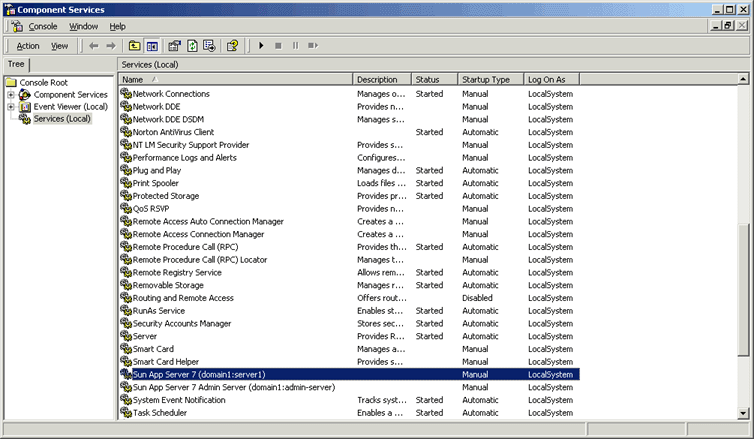This screenshot has width=754, height=439.
Task: Open the Console menu
Action: [x=43, y=26]
